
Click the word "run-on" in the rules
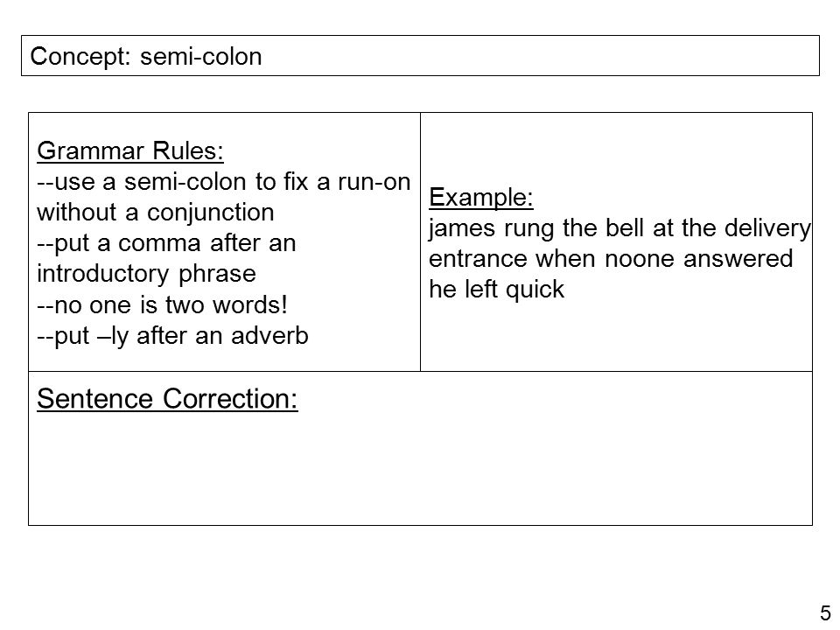point(374,183)
